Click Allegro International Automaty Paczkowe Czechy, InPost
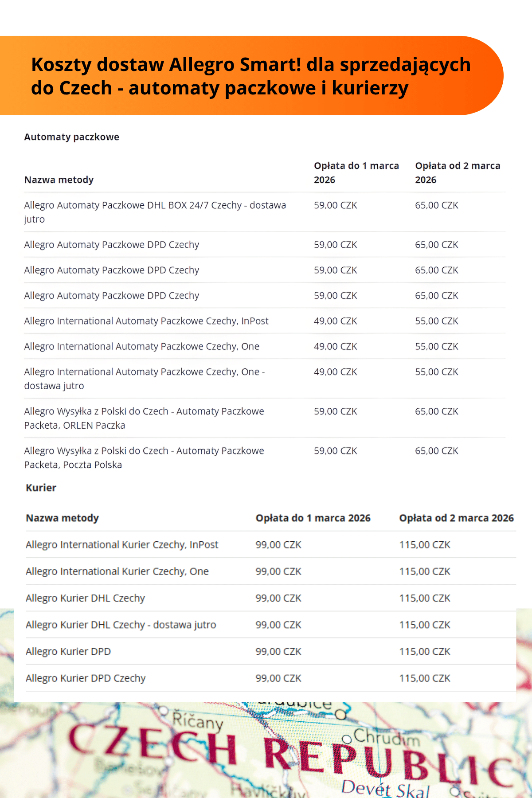Image resolution: width=532 pixels, height=798 pixels. click(x=146, y=321)
